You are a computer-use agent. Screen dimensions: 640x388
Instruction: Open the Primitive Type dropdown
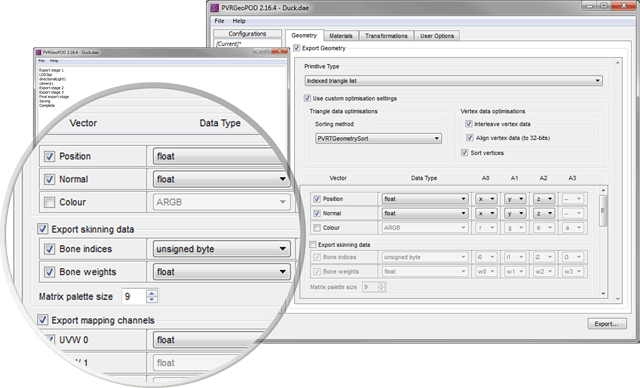coord(453,81)
